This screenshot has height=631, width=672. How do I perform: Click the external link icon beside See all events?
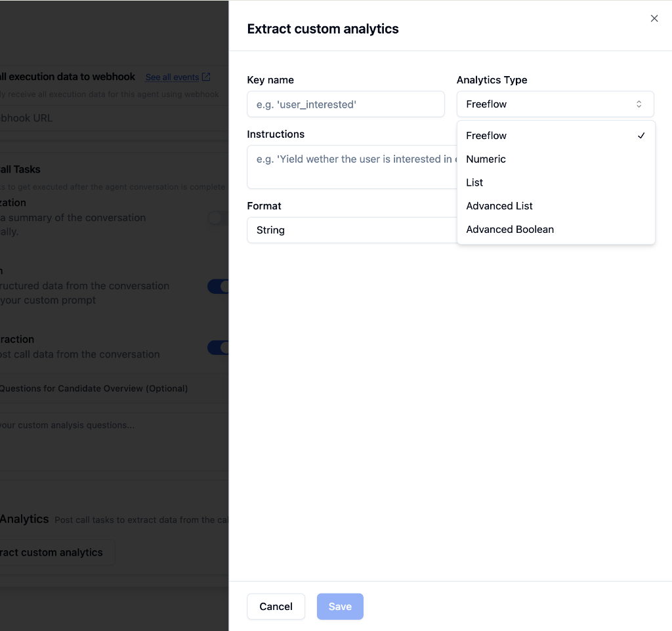[x=207, y=77]
